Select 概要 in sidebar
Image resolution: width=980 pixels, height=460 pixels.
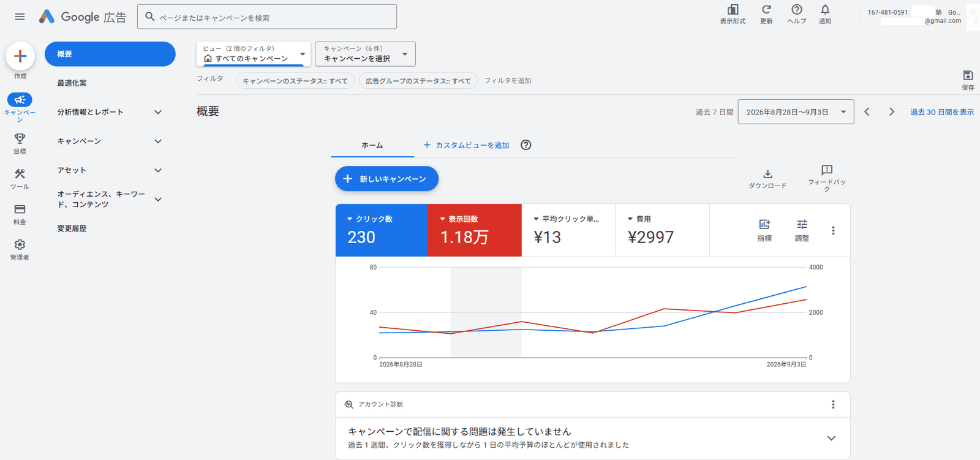pyautogui.click(x=110, y=54)
